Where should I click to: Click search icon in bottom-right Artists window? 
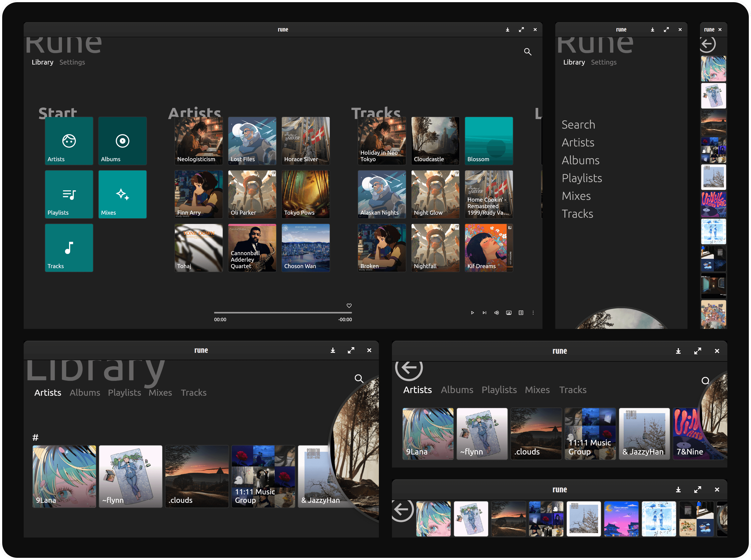click(x=705, y=381)
